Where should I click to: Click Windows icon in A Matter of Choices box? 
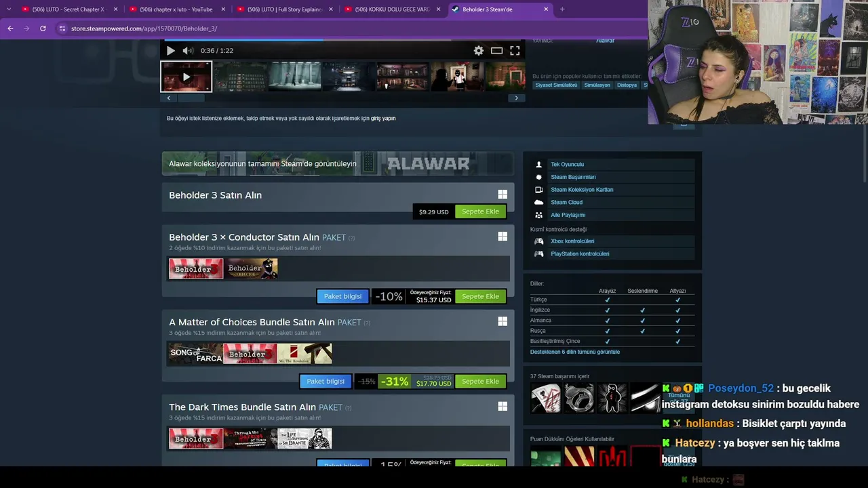coord(502,321)
